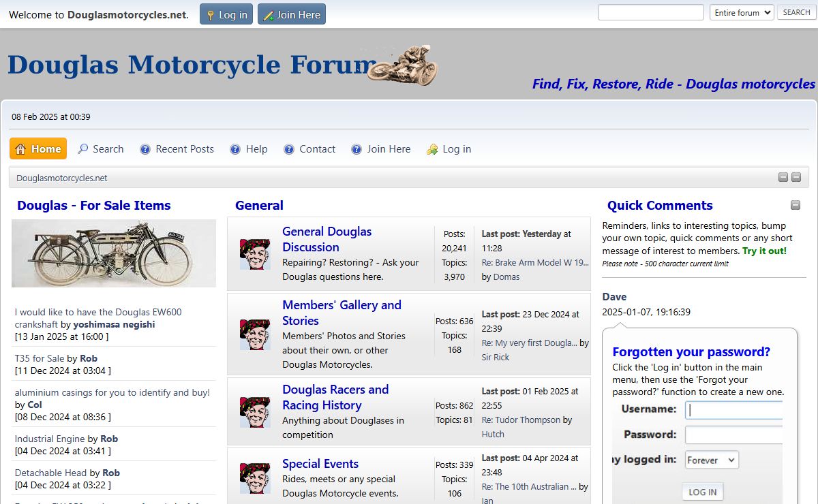Click the Members' Gallery board icon
Screen dimensions: 818x504
(x=255, y=334)
